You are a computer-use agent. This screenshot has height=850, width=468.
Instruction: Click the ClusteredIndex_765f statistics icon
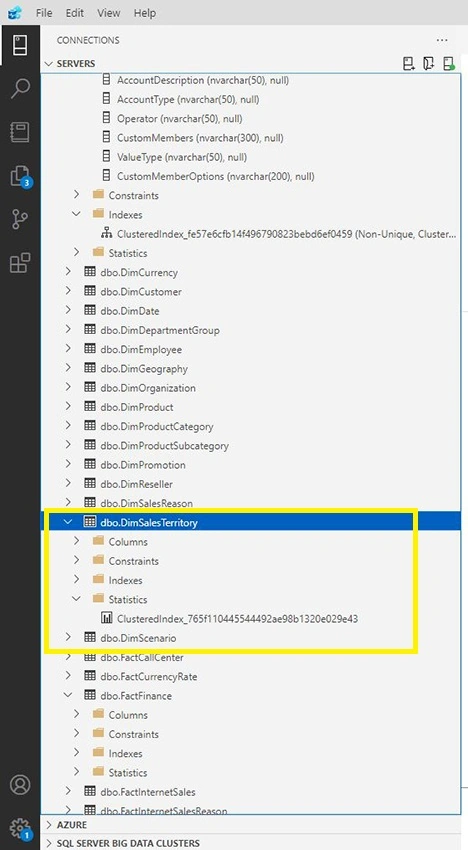pos(107,619)
